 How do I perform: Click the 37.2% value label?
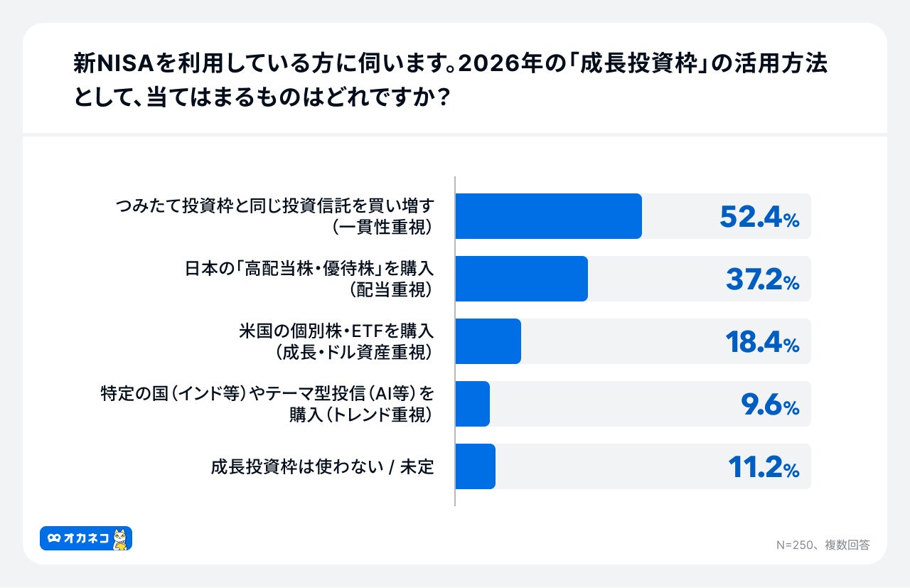pos(762,279)
